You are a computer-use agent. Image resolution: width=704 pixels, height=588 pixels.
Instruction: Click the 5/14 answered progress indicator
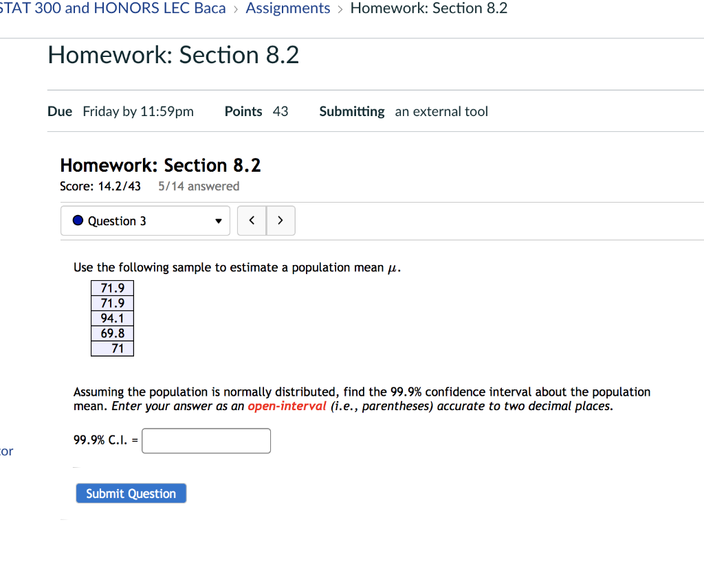pyautogui.click(x=198, y=185)
